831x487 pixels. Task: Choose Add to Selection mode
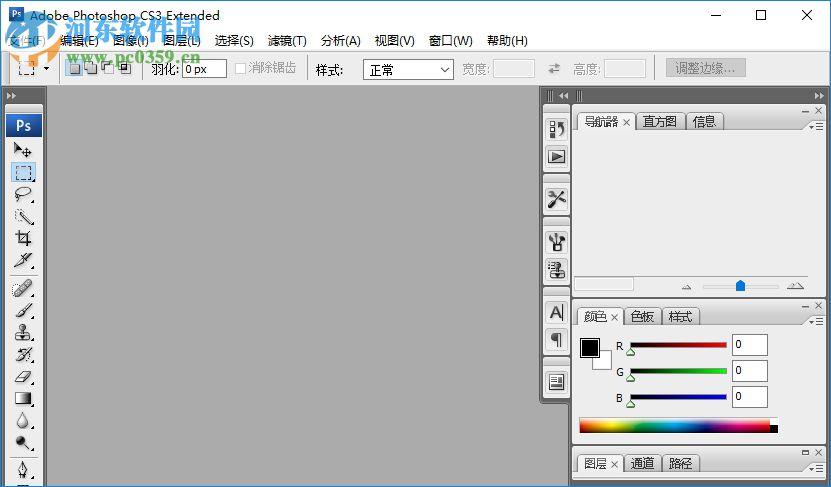[91, 68]
